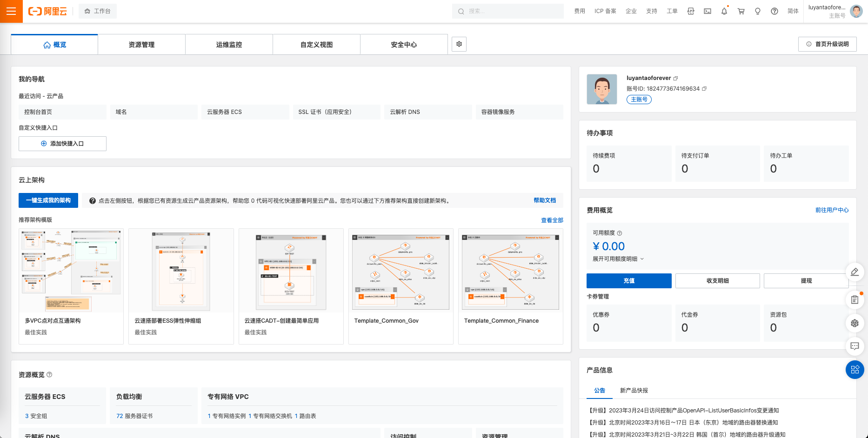Switch to the 安全中心 tab
The height and width of the screenshot is (438, 868).
404,45
